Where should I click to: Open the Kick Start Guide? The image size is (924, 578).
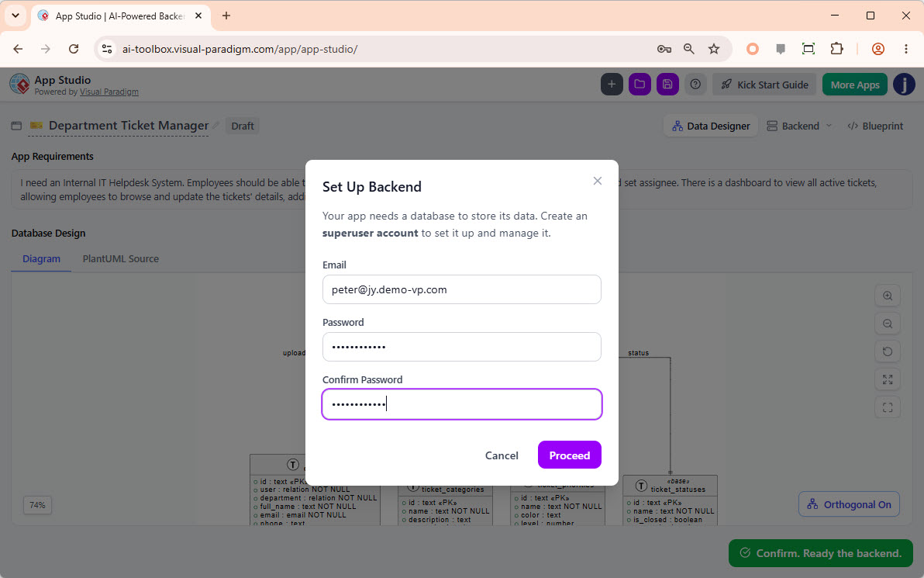[764, 85]
